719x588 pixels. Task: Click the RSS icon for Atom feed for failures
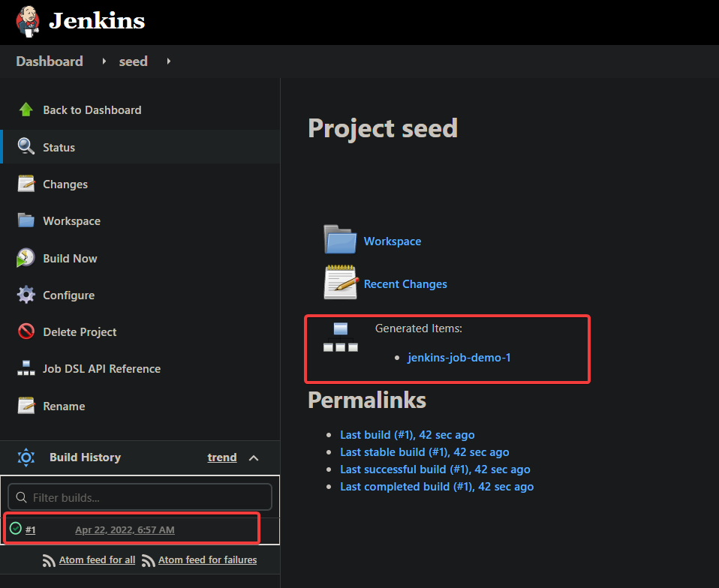[x=148, y=560]
